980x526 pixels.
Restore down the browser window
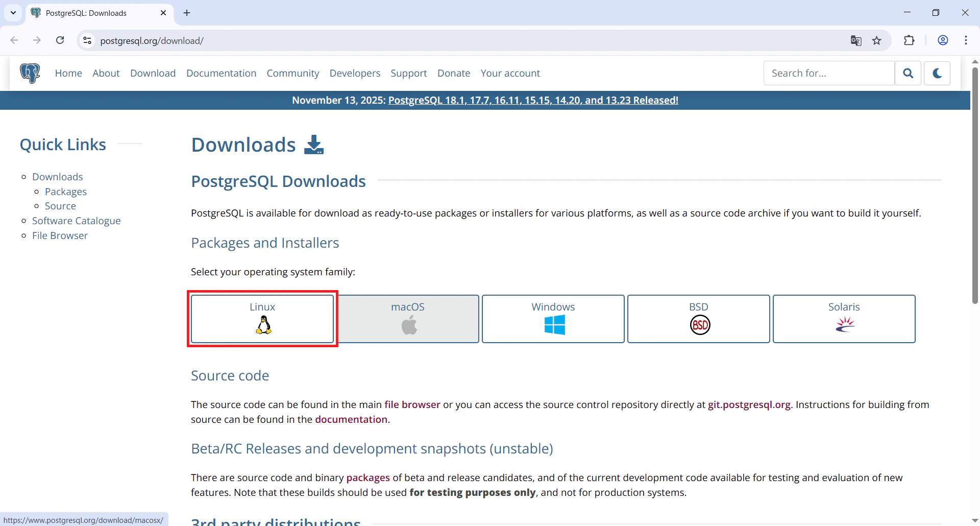[936, 12]
